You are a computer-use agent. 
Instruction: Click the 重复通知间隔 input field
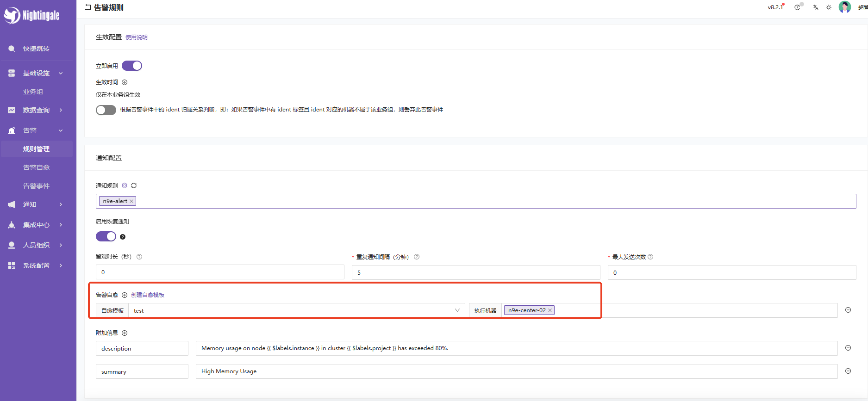475,272
